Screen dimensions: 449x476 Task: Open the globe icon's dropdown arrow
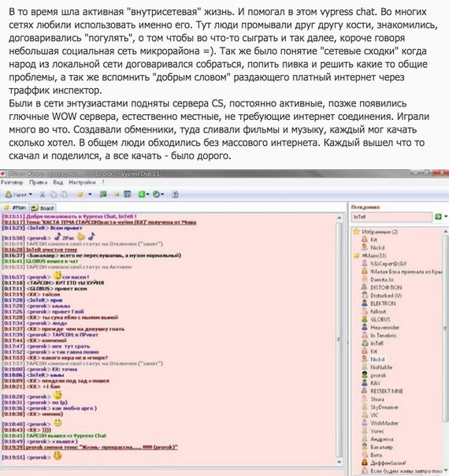(x=162, y=195)
